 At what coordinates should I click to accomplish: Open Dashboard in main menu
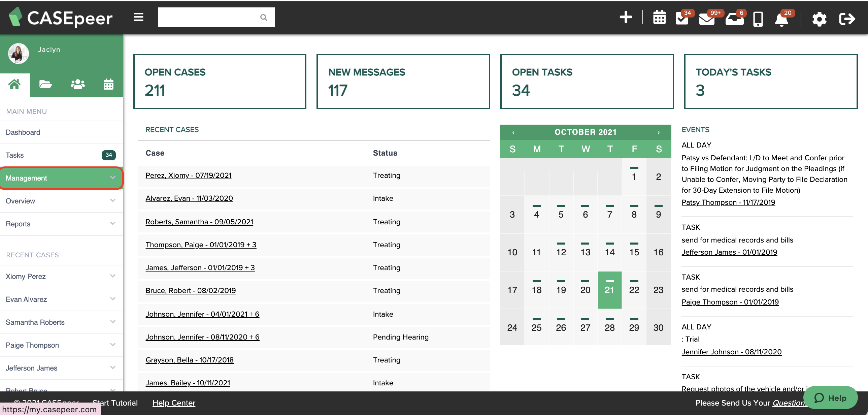pos(61,132)
